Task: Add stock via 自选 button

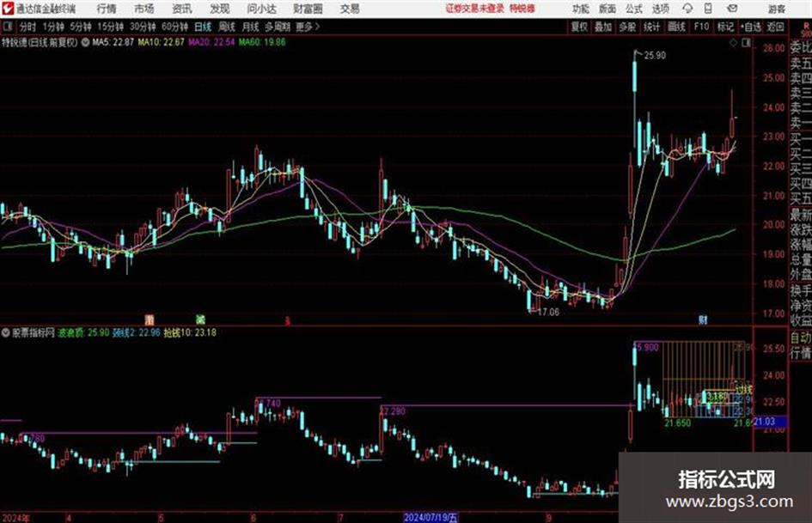Action: 751,27
